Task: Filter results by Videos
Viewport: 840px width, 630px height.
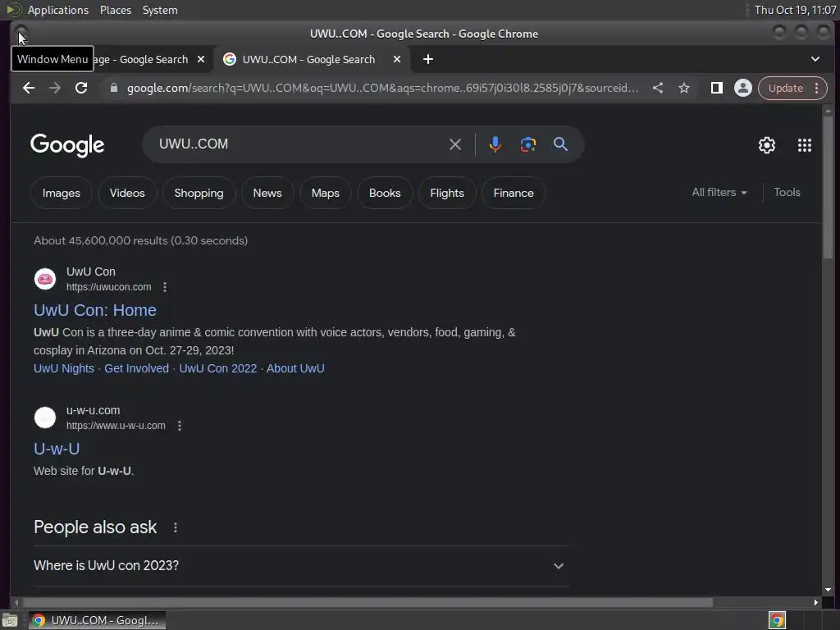Action: (x=127, y=193)
